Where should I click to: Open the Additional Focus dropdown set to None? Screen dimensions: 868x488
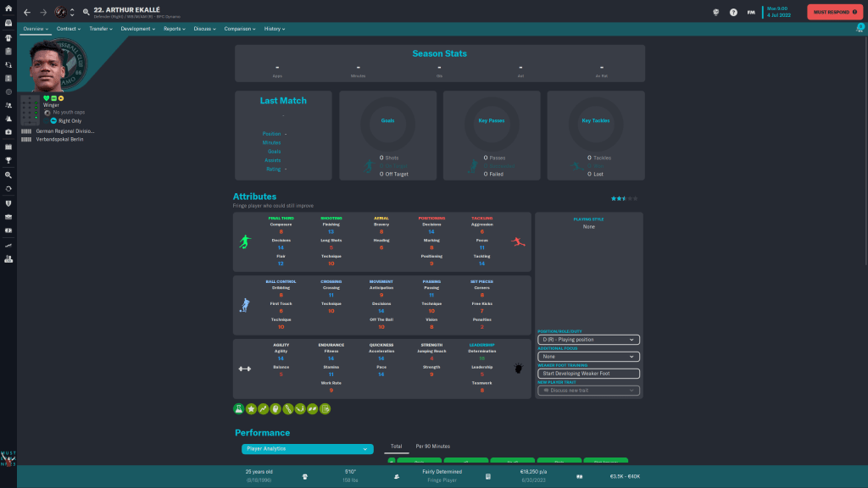tap(587, 357)
